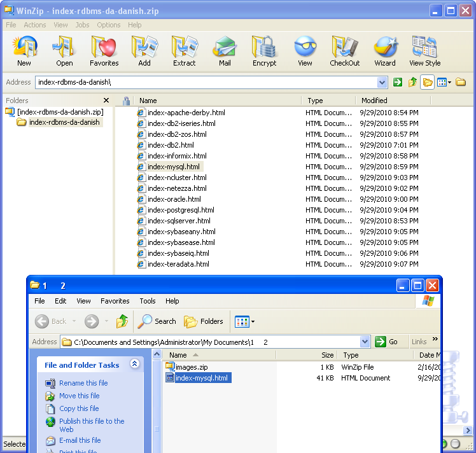Image resolution: width=476 pixels, height=453 pixels.
Task: Select index-db2-iseries.html in WinZip
Action: tap(181, 123)
